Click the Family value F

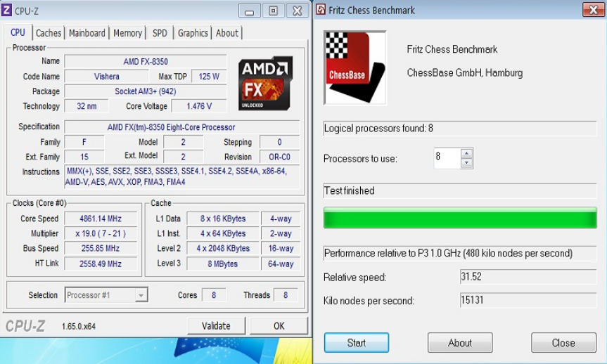point(84,142)
